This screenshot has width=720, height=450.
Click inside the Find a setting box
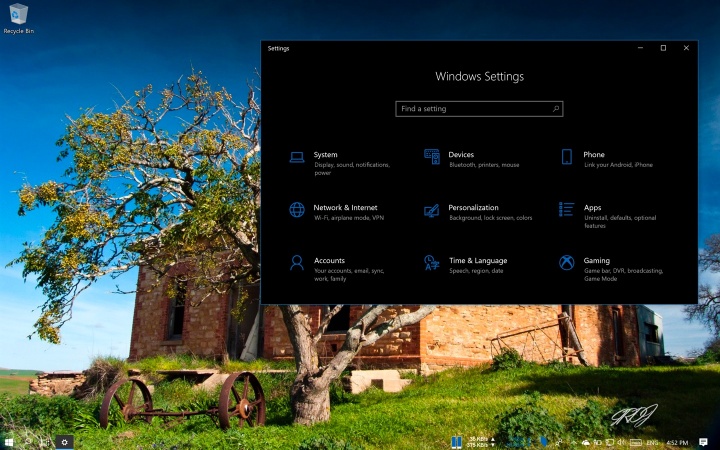coord(479,109)
